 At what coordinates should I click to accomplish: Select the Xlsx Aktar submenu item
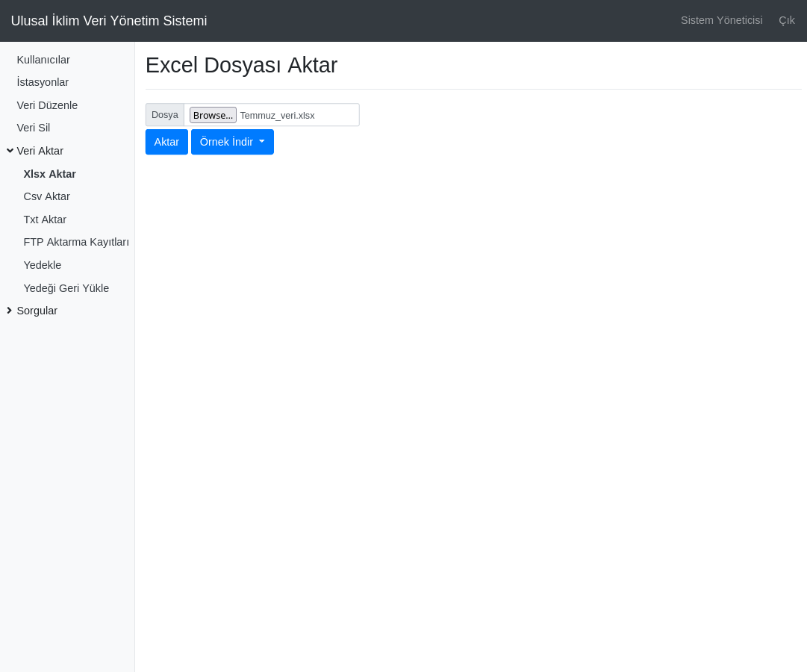pyautogui.click(x=49, y=174)
